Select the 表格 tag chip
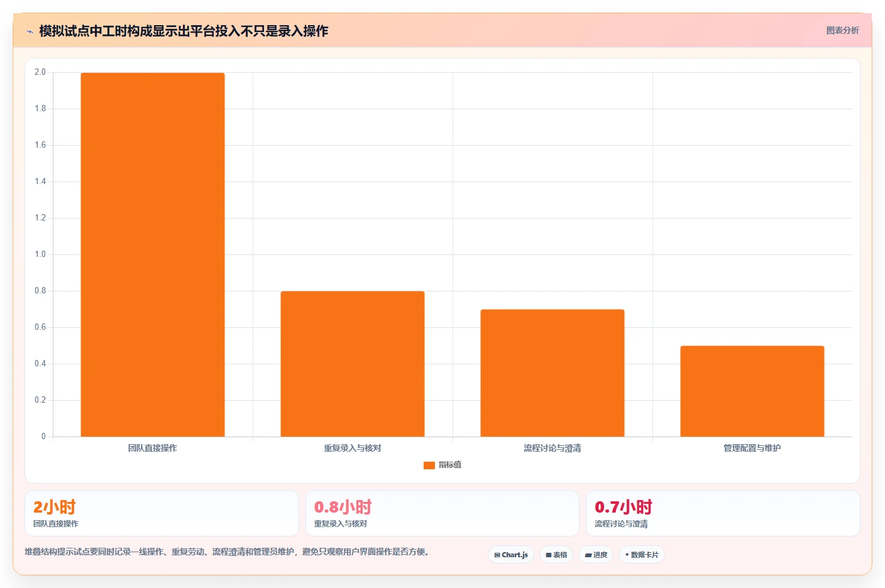Viewport: 885px width, 588px height. pos(556,555)
